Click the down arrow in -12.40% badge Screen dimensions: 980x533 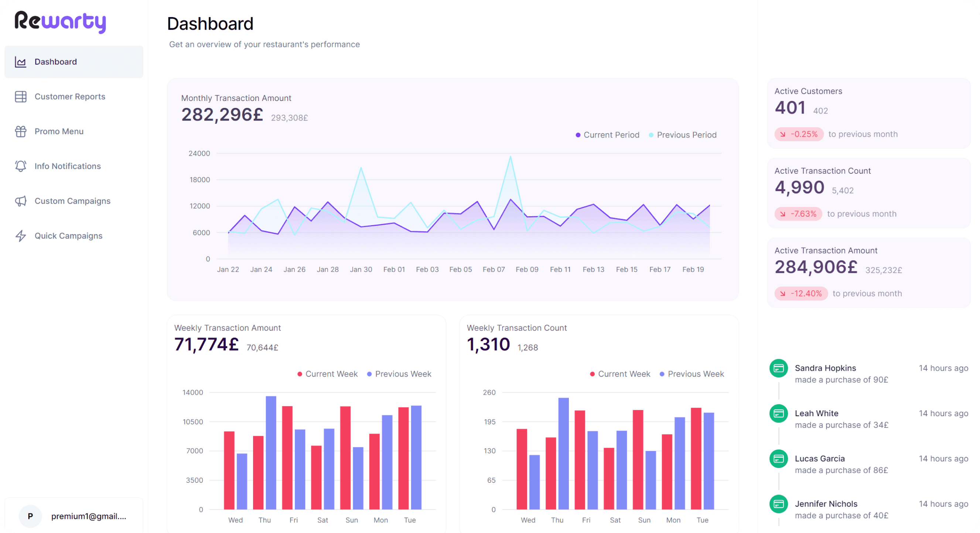(782, 293)
